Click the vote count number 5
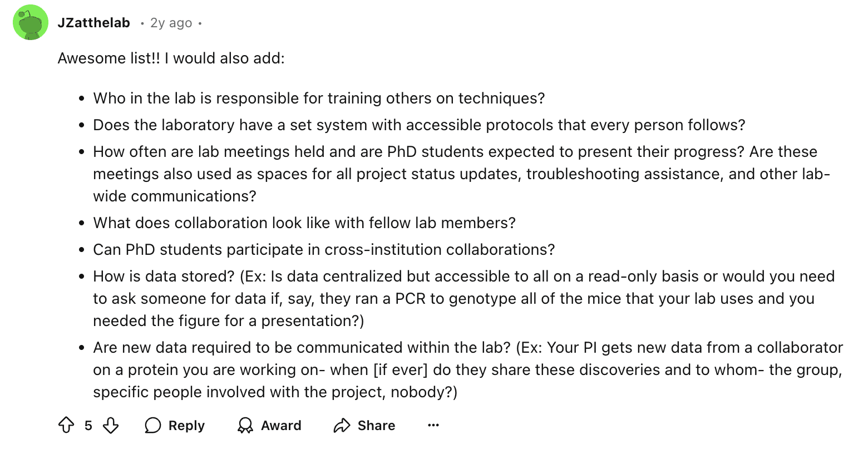868x454 pixels. click(x=88, y=426)
